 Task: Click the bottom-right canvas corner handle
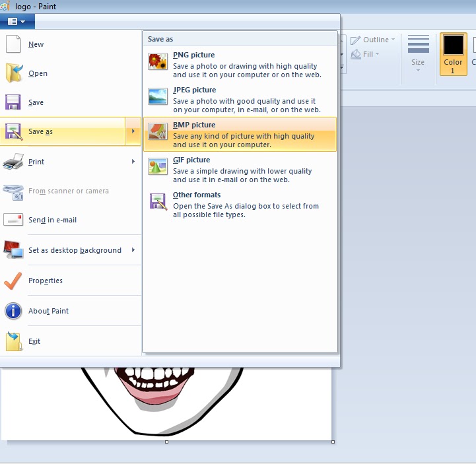coord(333,442)
